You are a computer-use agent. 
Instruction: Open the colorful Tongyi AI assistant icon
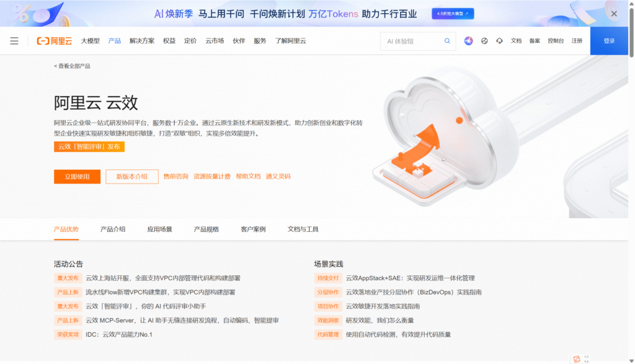pos(468,41)
